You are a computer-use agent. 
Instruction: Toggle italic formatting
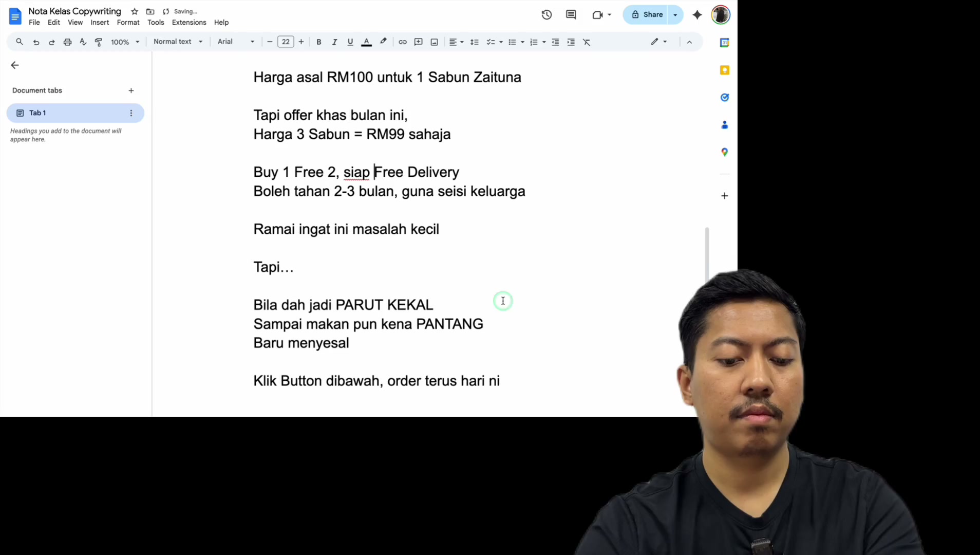334,42
